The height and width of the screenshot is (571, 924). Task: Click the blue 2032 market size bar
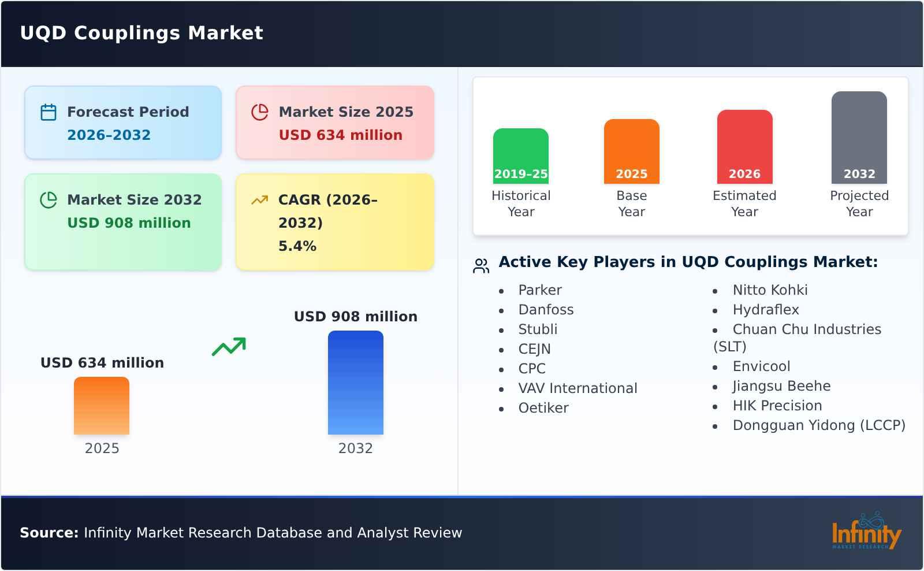coord(355,383)
